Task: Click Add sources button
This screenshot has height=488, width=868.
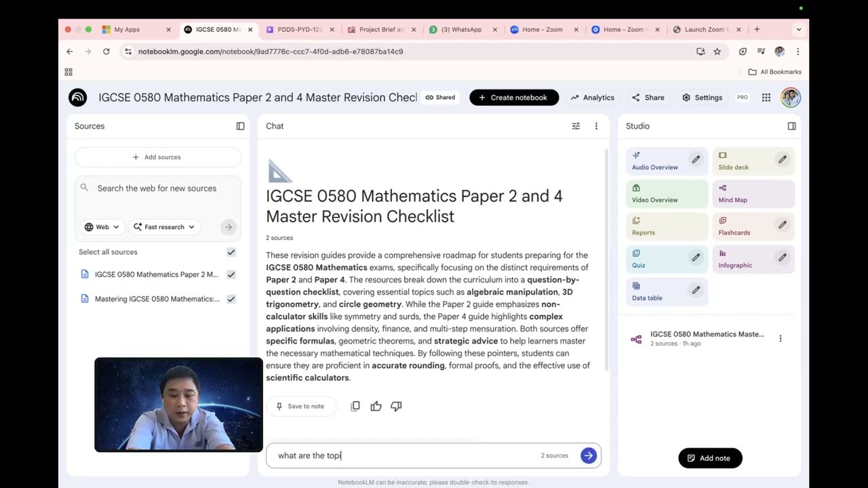Action: [157, 157]
